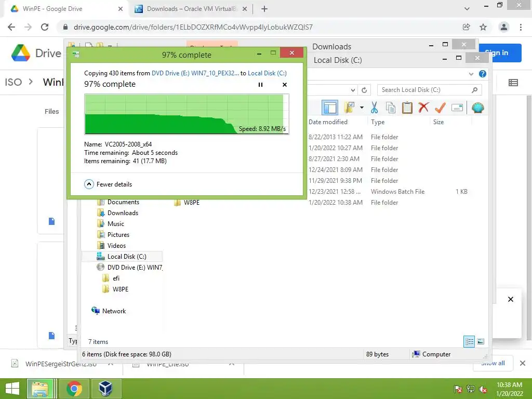Select DVD Drive (E:) in navigation tree
The width and height of the screenshot is (532, 399).
[129, 268]
